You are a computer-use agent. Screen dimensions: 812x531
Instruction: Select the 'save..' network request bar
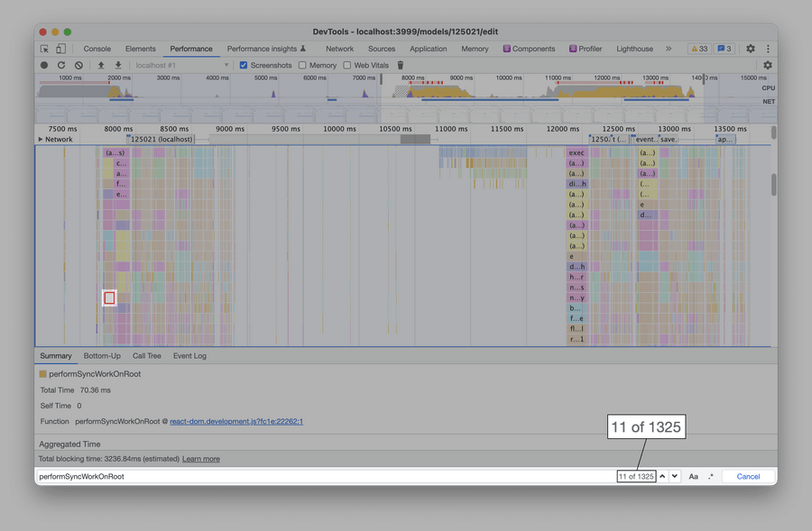pyautogui.click(x=669, y=139)
